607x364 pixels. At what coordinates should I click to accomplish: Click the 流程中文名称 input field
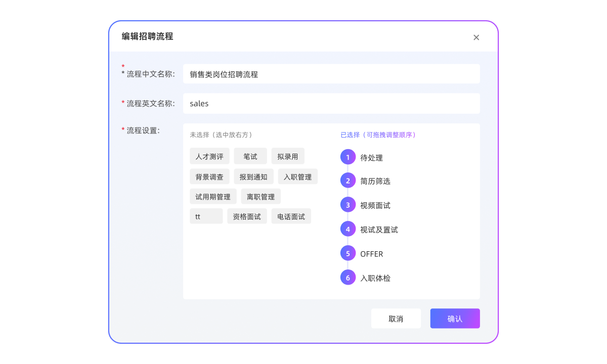(x=331, y=74)
